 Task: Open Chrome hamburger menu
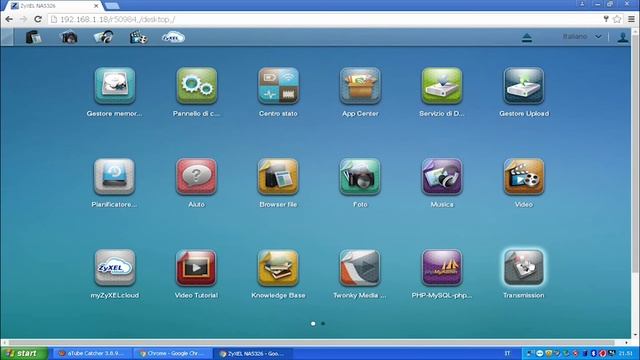click(x=631, y=19)
